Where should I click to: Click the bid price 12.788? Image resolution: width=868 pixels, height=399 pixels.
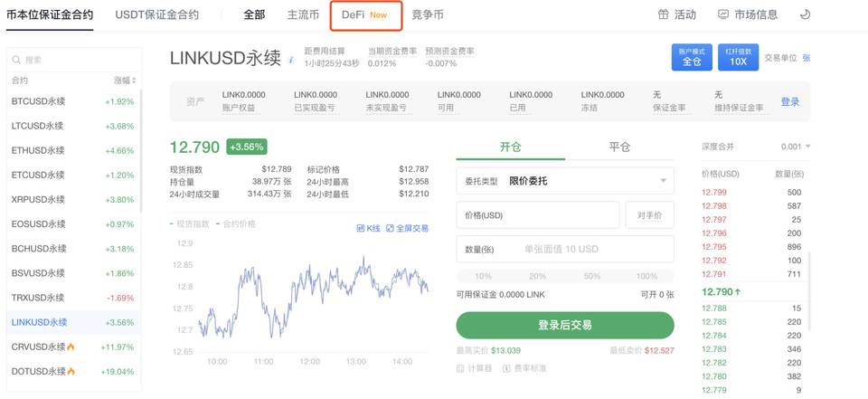[714, 309]
